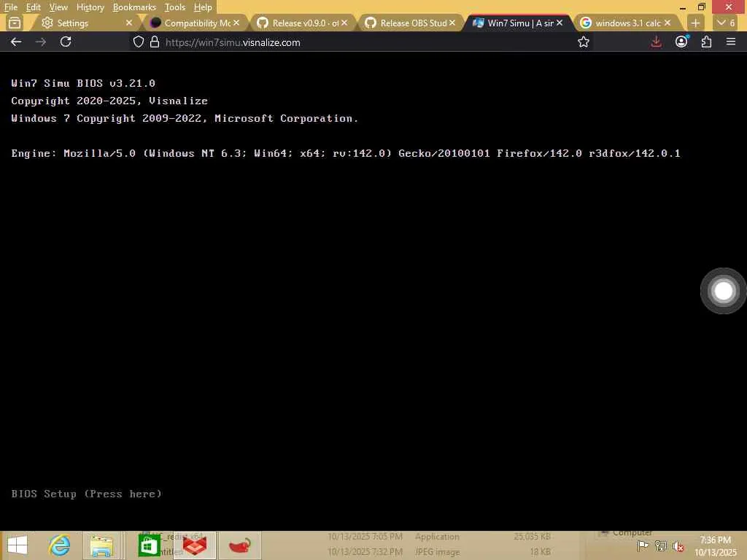Minimize the browser window

682,7
